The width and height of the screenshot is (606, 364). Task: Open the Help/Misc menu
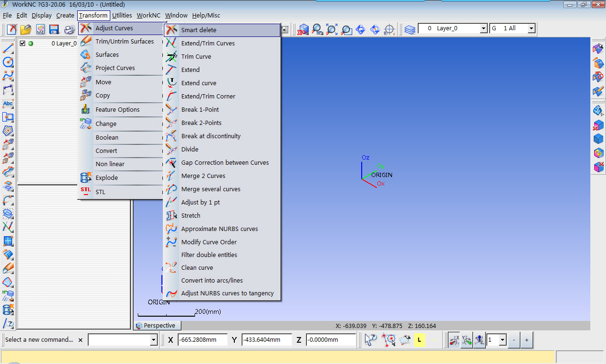206,15
